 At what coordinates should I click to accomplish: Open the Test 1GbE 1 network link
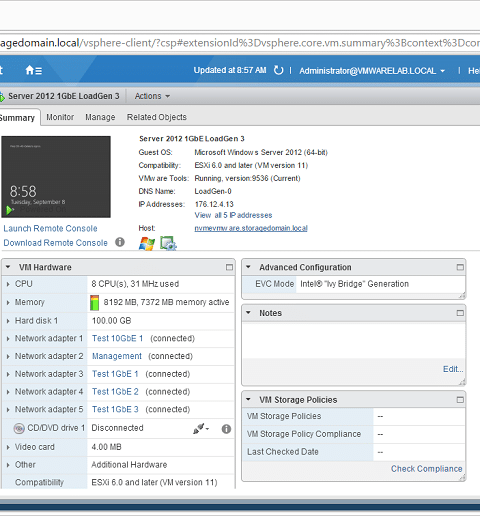(115, 374)
